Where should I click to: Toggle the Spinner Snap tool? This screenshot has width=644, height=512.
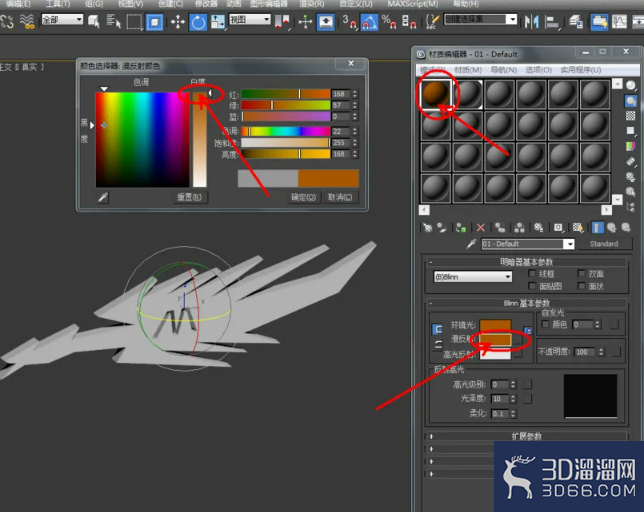[x=409, y=22]
